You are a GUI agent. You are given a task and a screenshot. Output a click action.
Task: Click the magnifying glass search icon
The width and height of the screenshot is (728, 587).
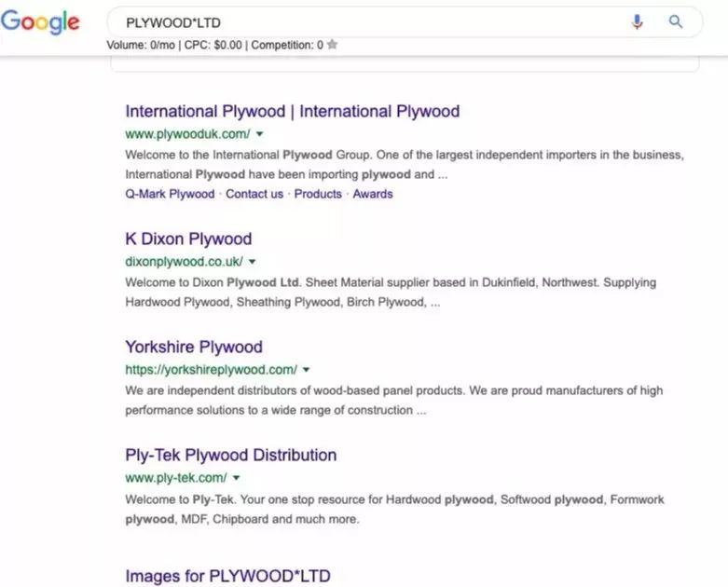676,22
